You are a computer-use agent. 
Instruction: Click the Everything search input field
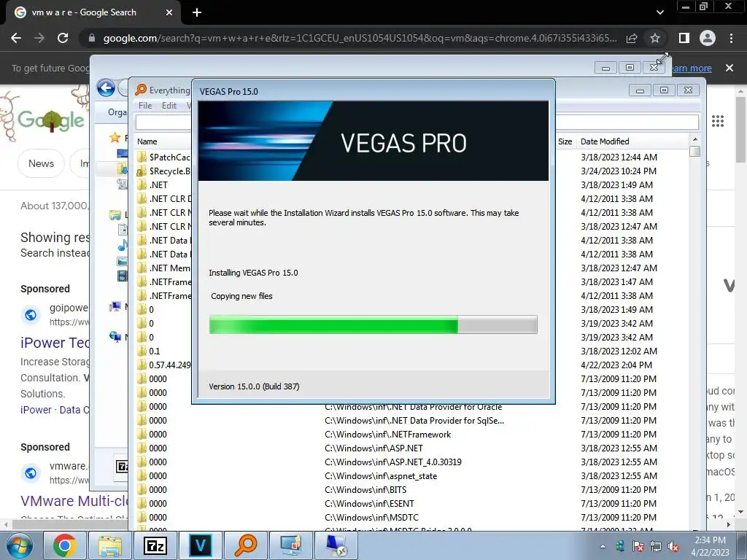(x=417, y=122)
